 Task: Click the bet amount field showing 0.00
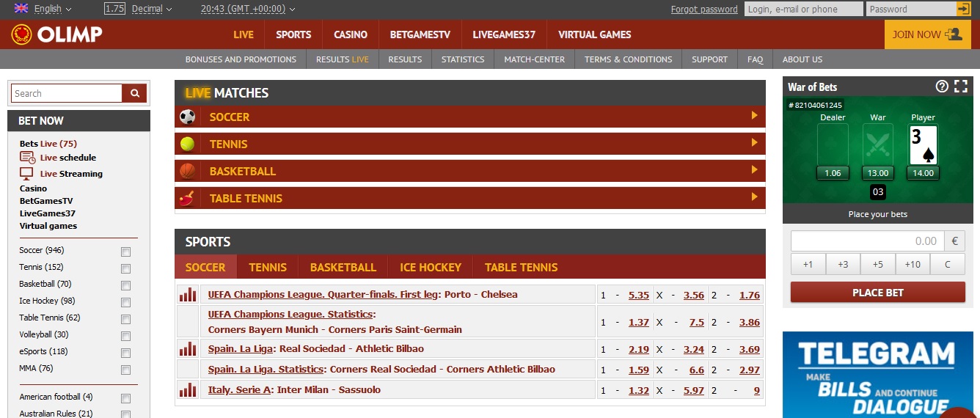[867, 241]
